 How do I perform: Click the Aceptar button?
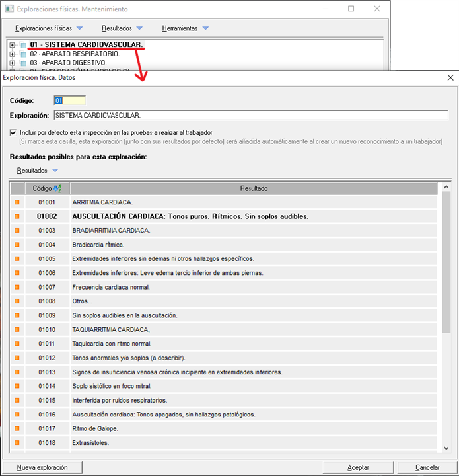pos(358,467)
